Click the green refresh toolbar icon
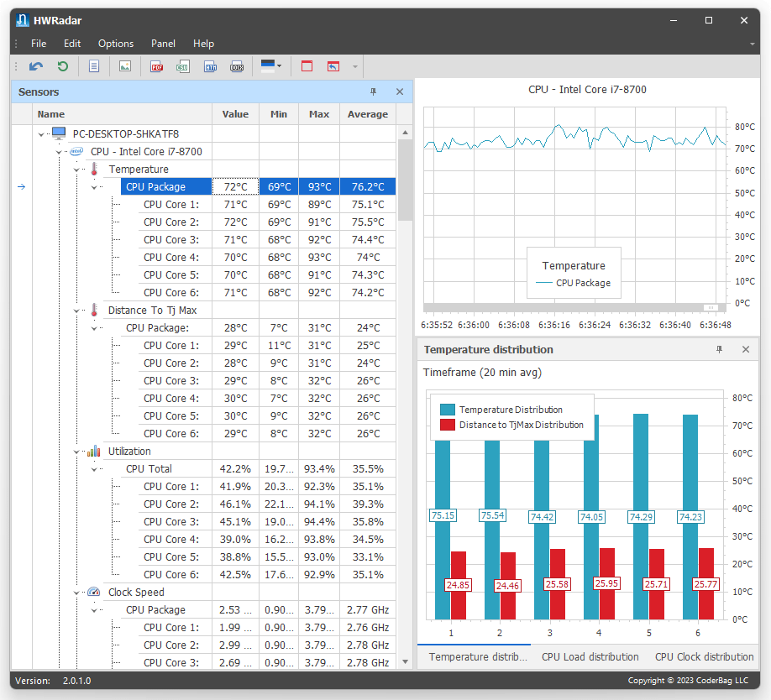 (62, 66)
